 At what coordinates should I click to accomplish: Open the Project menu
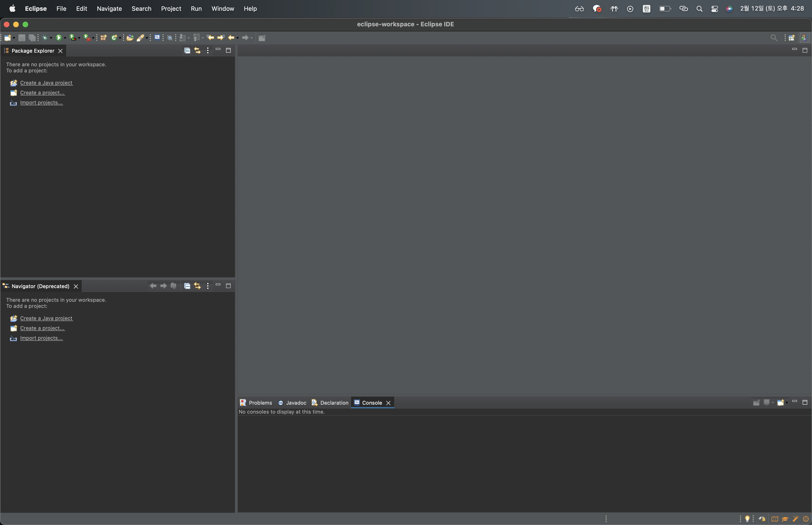point(171,8)
